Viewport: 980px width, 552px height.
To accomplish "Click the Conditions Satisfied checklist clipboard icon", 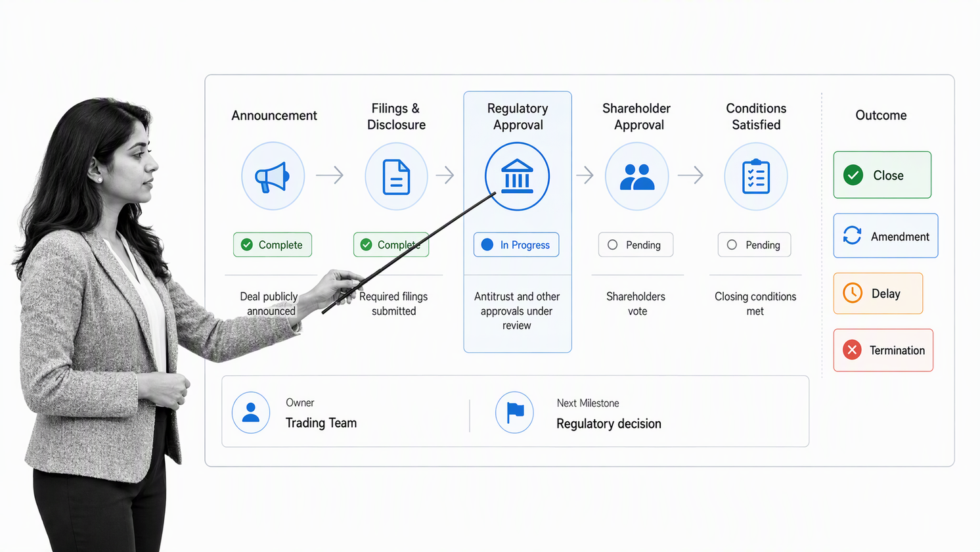I will (756, 176).
